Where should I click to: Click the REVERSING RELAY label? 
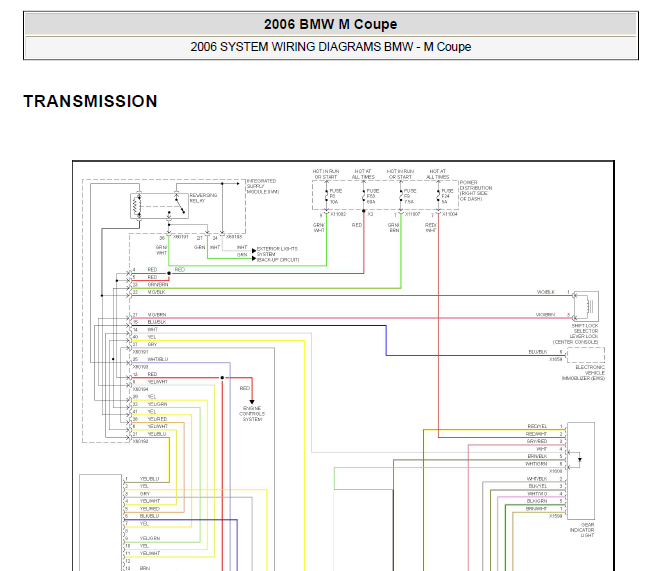(203, 198)
